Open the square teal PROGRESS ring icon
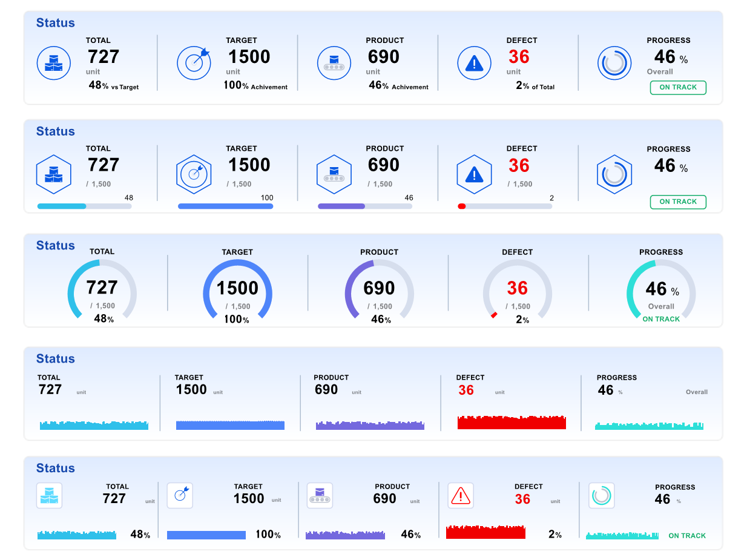Image resolution: width=747 pixels, height=560 pixels. (602, 495)
